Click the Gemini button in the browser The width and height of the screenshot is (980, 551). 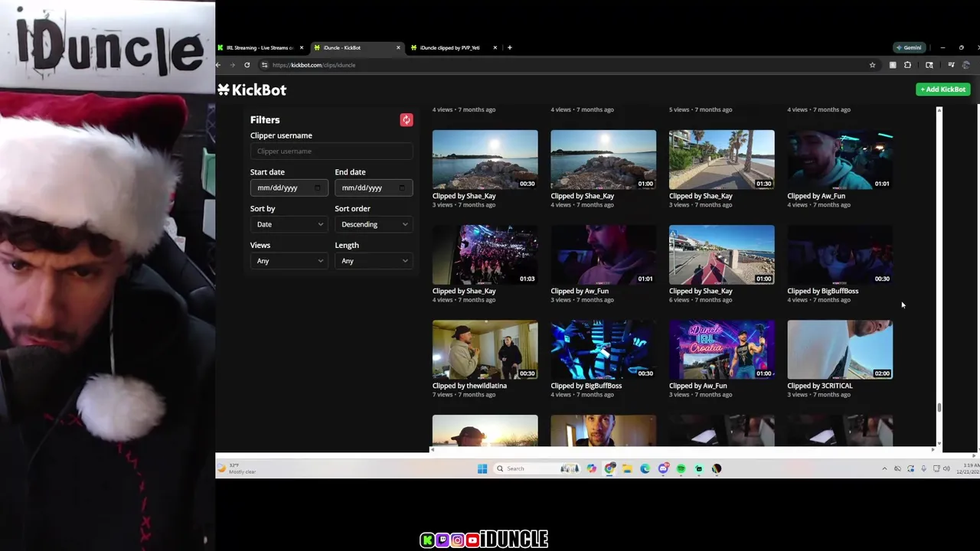pyautogui.click(x=908, y=47)
